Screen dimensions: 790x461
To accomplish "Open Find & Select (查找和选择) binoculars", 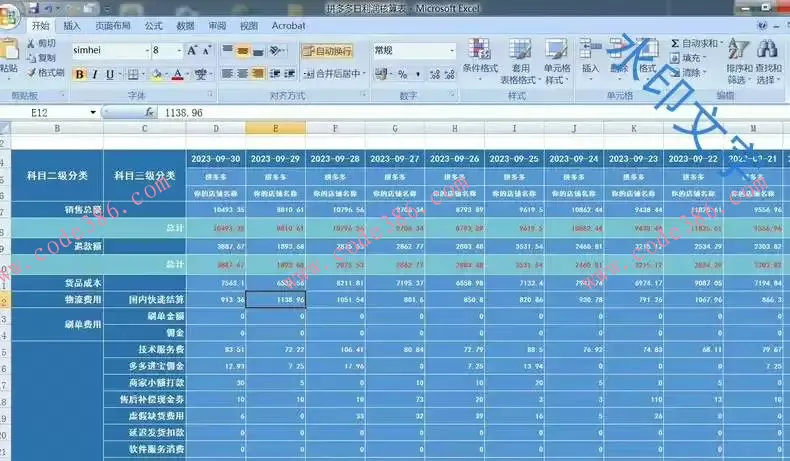I will pyautogui.click(x=768, y=61).
